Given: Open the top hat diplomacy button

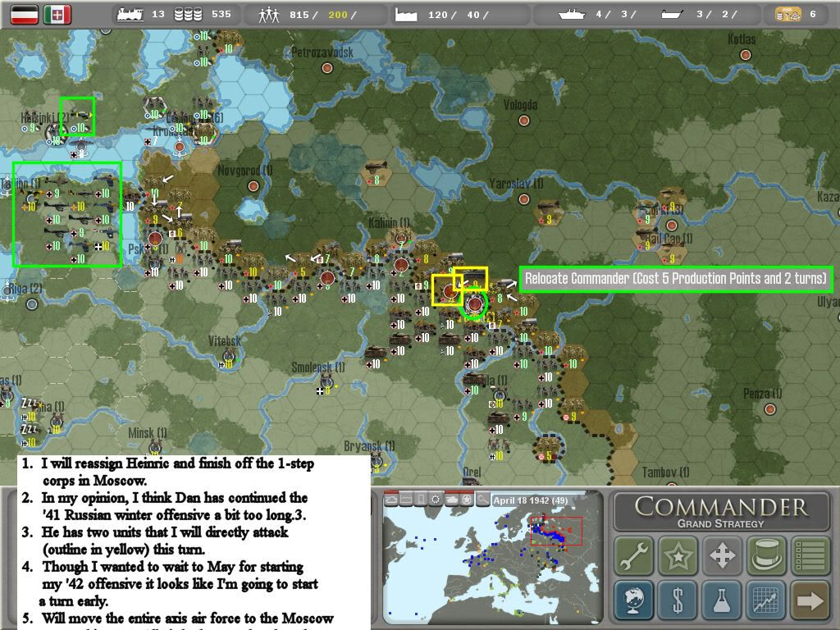Looking at the screenshot, I should click(766, 556).
